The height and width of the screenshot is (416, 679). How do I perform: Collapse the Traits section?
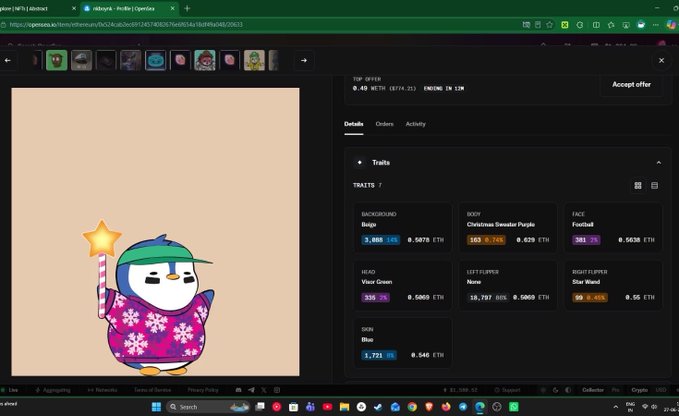point(659,163)
